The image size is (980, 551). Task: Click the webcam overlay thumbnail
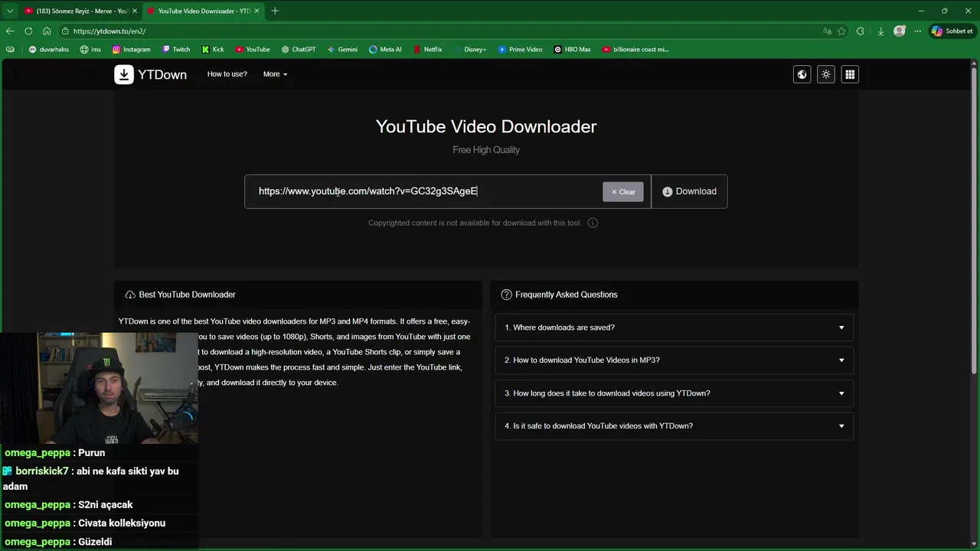pos(99,388)
